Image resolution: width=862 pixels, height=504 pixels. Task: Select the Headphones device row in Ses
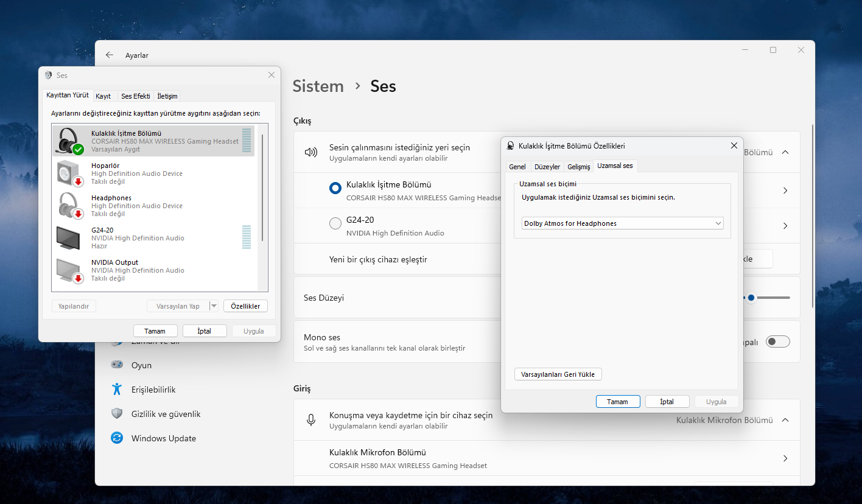[x=153, y=206]
